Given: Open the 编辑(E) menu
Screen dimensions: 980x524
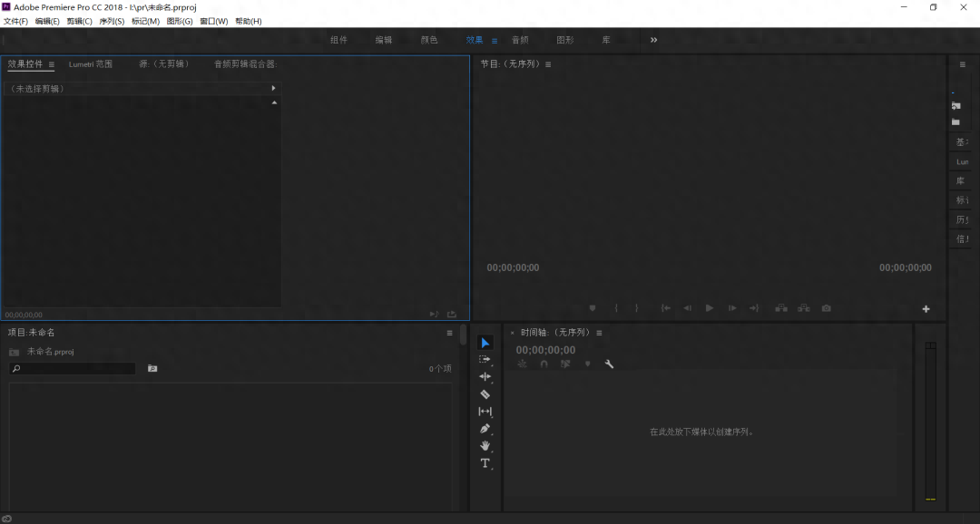Looking at the screenshot, I should [x=47, y=21].
